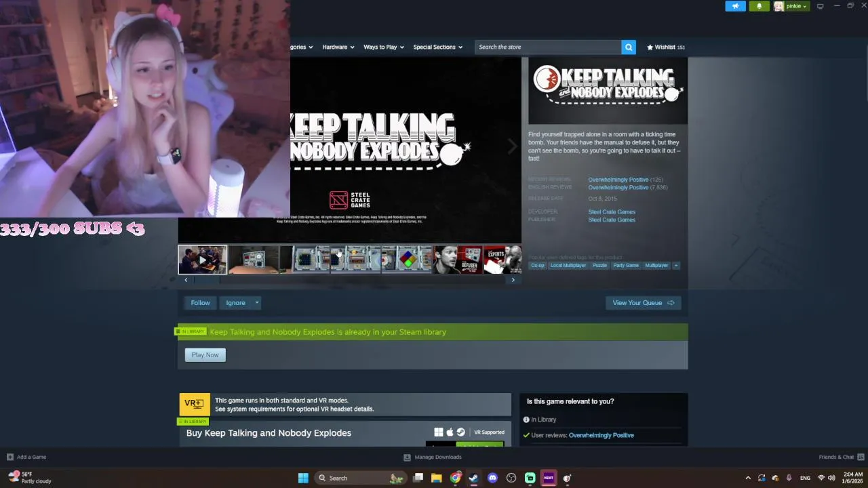Open recent reviews Overwhelmingly Positive link

(618, 180)
